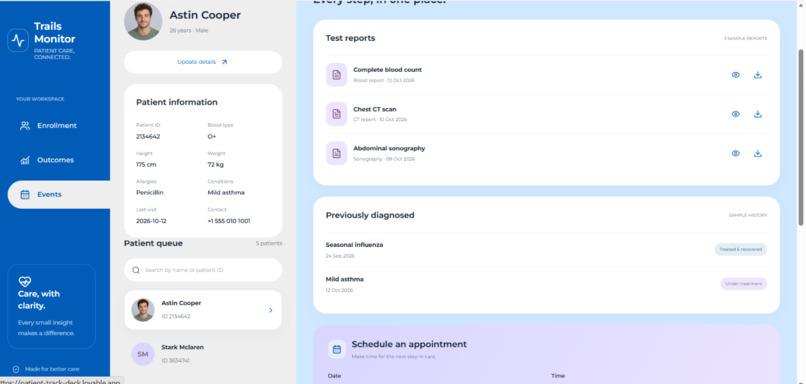The height and width of the screenshot is (384, 806).
Task: Select Stark Mclaren in the patient queue
Action: (x=203, y=354)
